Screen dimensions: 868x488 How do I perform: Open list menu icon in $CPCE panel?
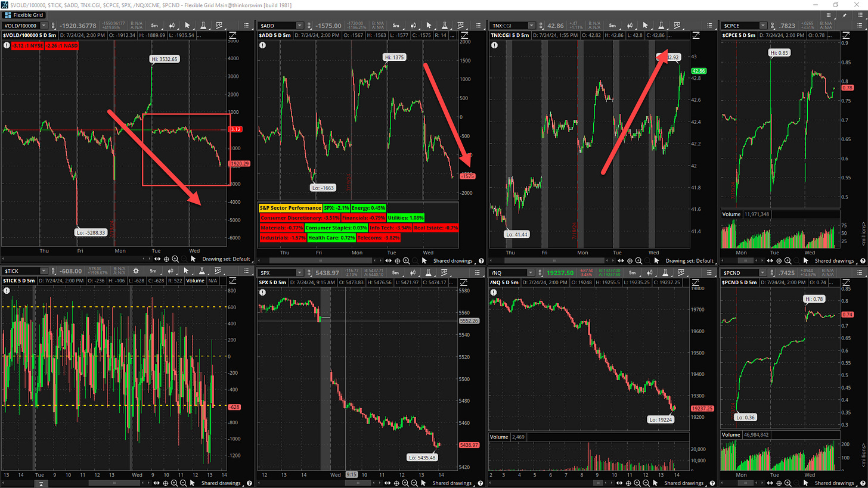coord(858,26)
